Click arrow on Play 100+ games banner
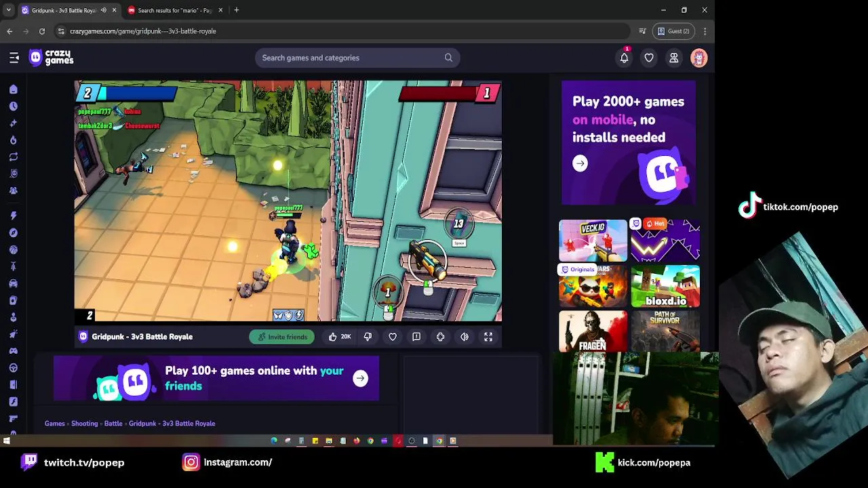 click(360, 378)
